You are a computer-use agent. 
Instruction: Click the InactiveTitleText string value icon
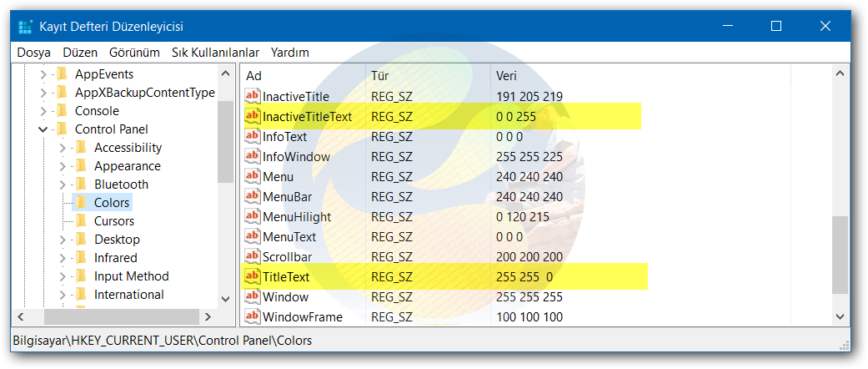tap(253, 116)
